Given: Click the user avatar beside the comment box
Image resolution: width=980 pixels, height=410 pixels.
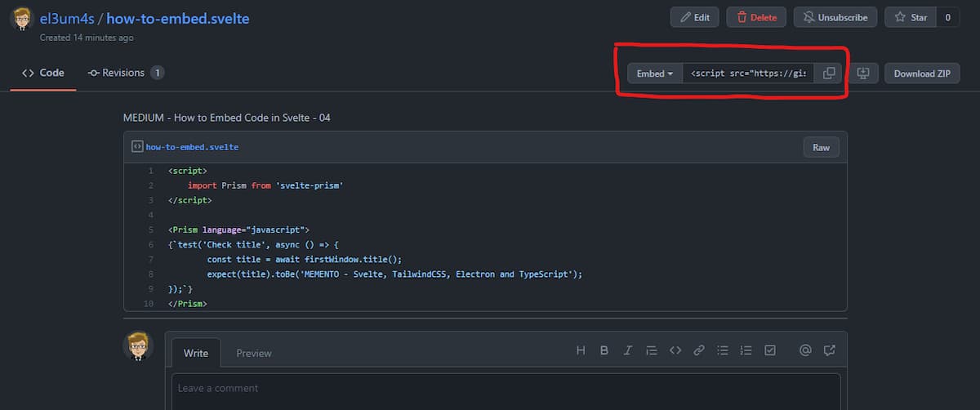Looking at the screenshot, I should pyautogui.click(x=138, y=346).
